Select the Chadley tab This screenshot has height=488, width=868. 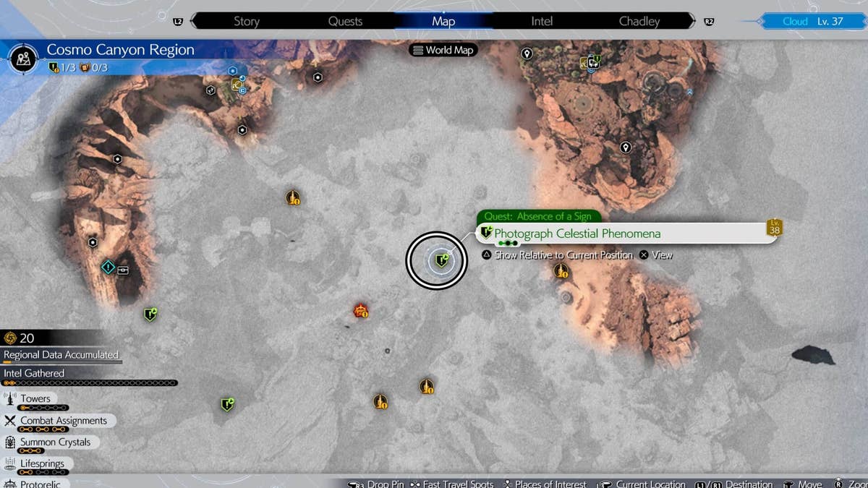[x=639, y=21]
